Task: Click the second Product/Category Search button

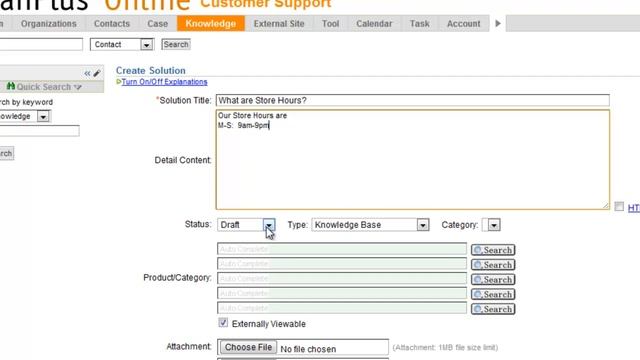Action: click(x=493, y=264)
